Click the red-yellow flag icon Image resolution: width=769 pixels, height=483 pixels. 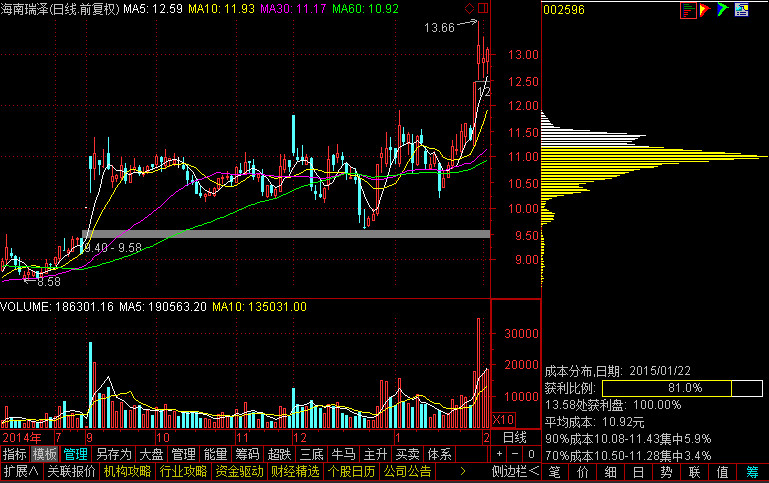705,10
